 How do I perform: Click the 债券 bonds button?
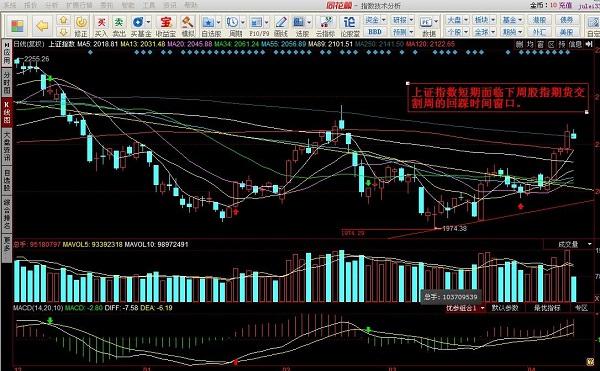pos(567,20)
